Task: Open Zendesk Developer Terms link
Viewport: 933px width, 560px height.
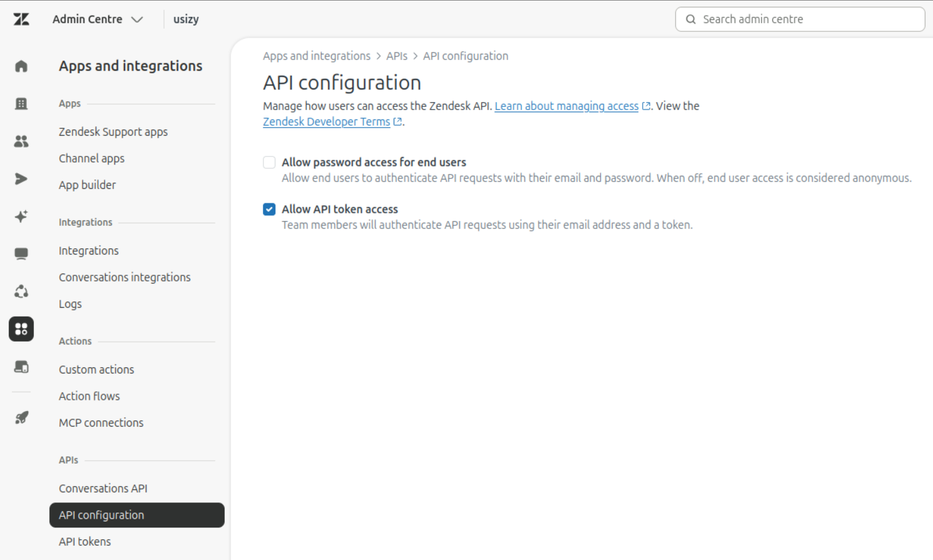Action: (x=326, y=122)
